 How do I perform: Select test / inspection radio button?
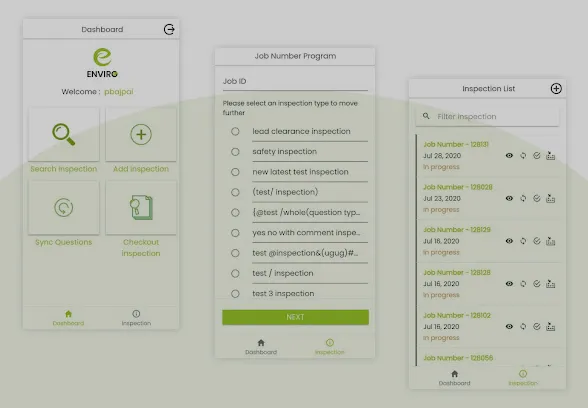click(x=235, y=273)
